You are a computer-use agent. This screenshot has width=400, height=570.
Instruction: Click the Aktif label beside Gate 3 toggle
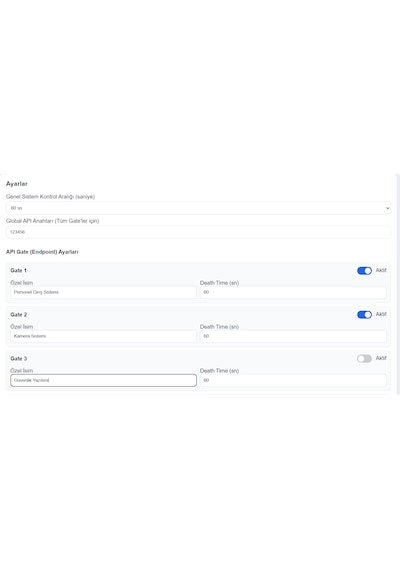click(381, 358)
